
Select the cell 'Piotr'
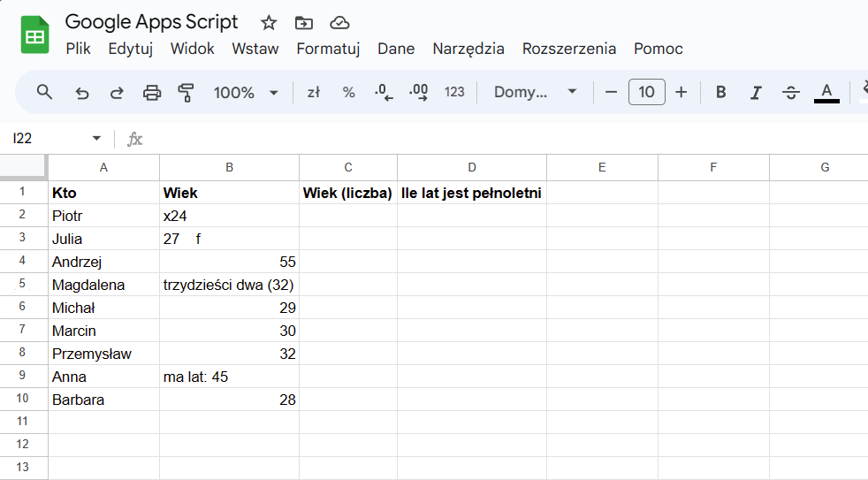pos(103,216)
